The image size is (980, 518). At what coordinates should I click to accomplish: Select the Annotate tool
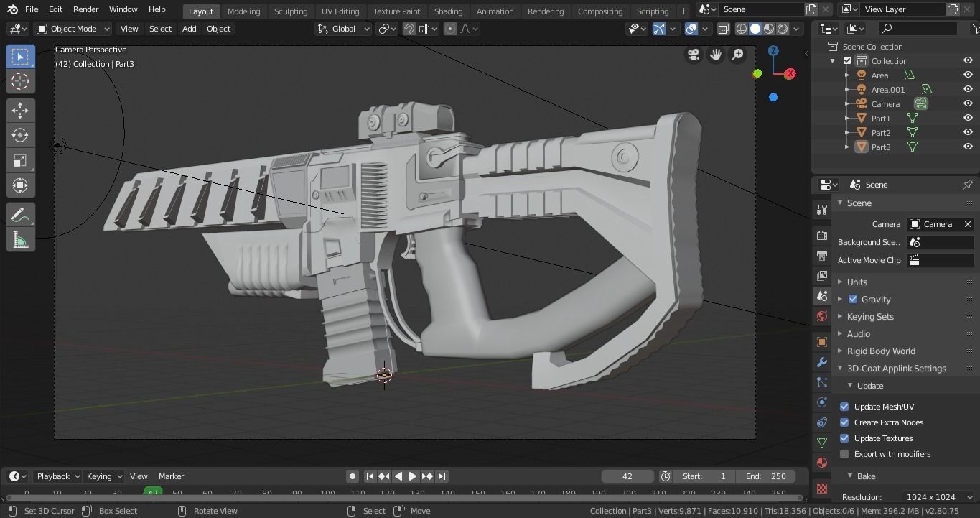tap(20, 214)
